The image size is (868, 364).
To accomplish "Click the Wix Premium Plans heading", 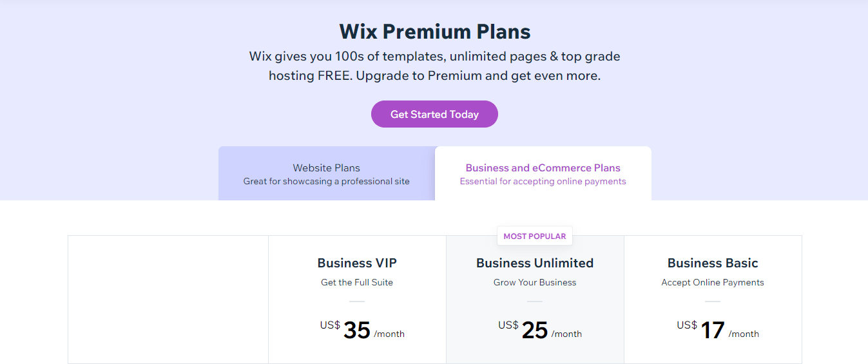I will [x=435, y=32].
